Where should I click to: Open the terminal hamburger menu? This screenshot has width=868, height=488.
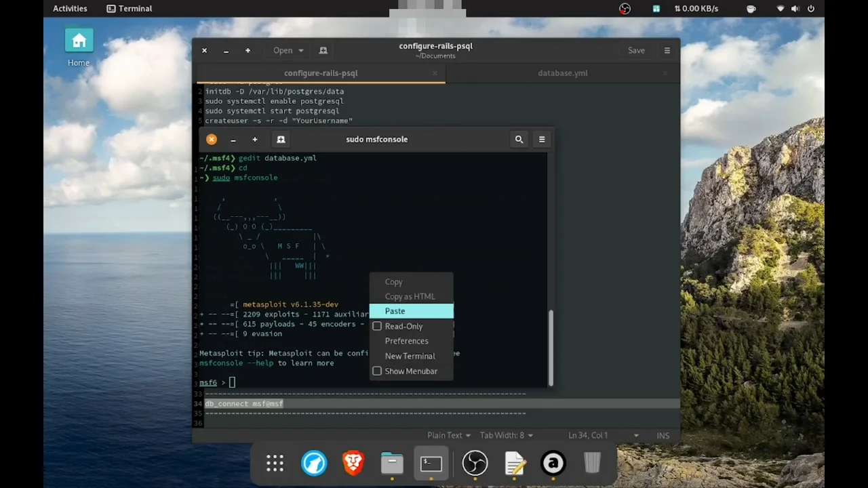542,140
